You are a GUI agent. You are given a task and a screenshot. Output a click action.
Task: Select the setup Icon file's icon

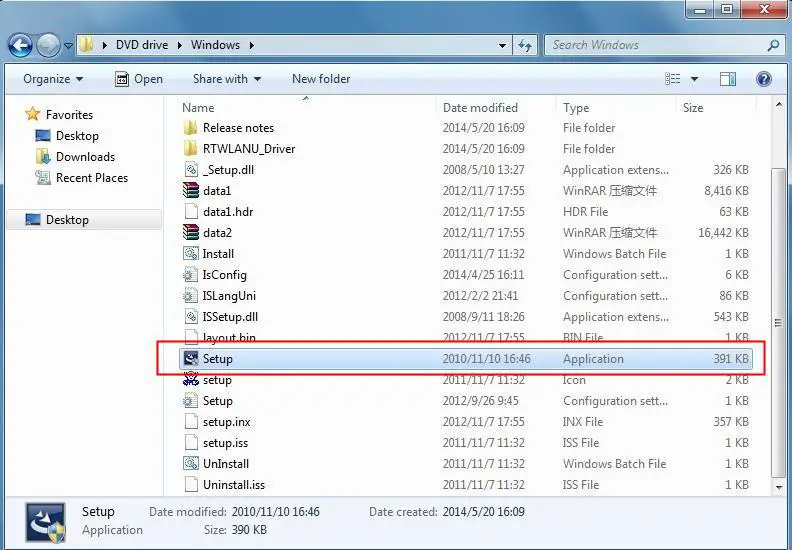[x=190, y=379]
